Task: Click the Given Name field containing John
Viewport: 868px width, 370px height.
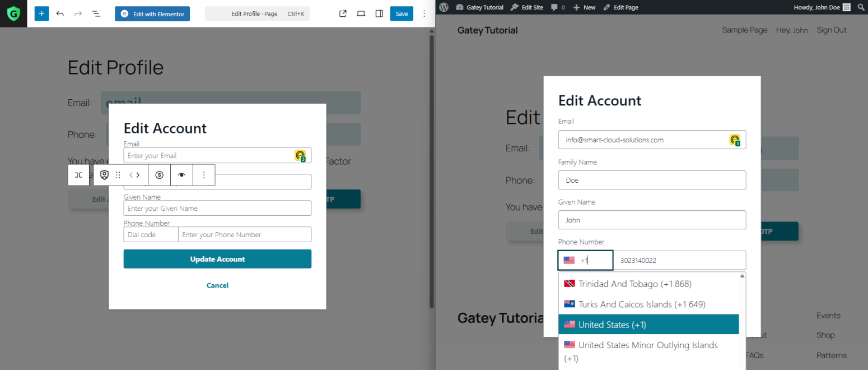Action: (652, 220)
